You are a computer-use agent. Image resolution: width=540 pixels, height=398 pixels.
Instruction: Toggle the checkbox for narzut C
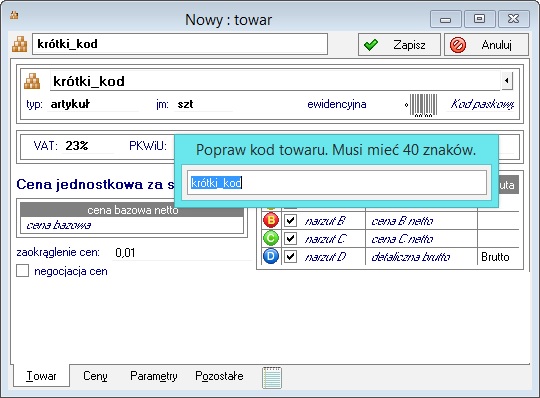click(x=290, y=238)
